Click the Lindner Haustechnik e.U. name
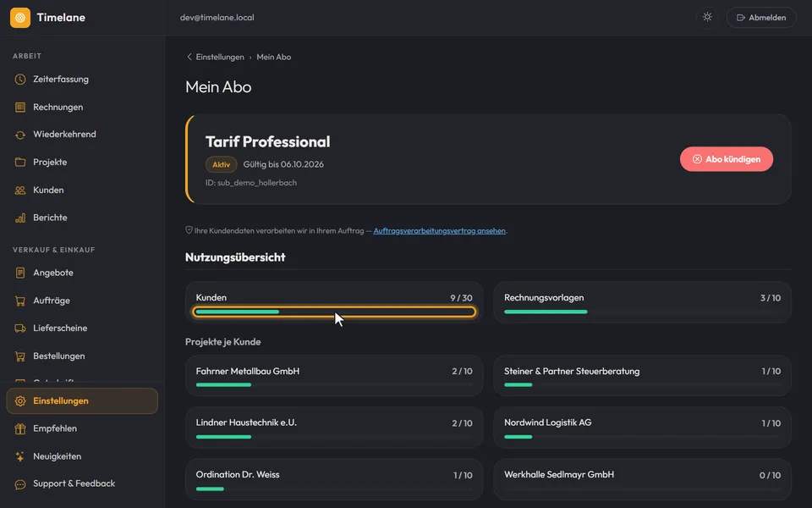Screen dimensions: 812x508 246,422
